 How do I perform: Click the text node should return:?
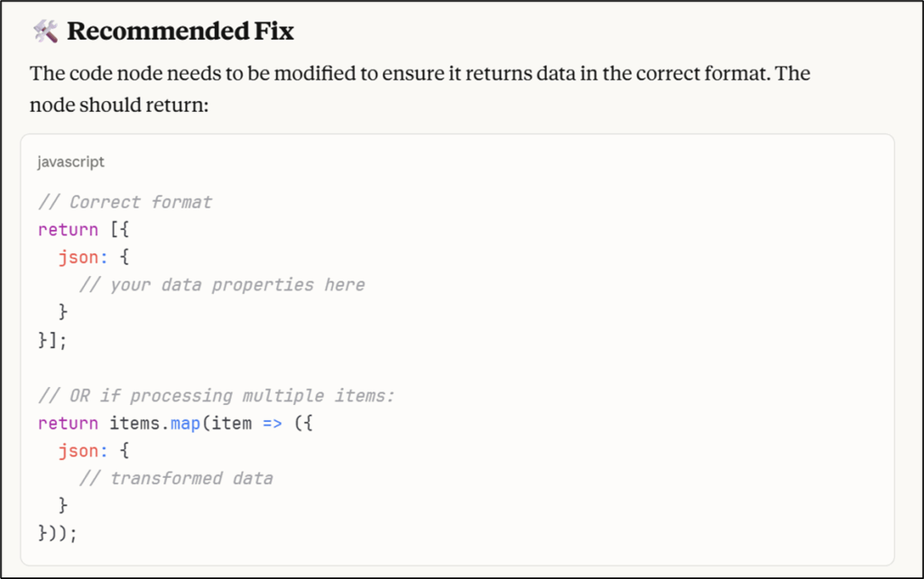[119, 105]
